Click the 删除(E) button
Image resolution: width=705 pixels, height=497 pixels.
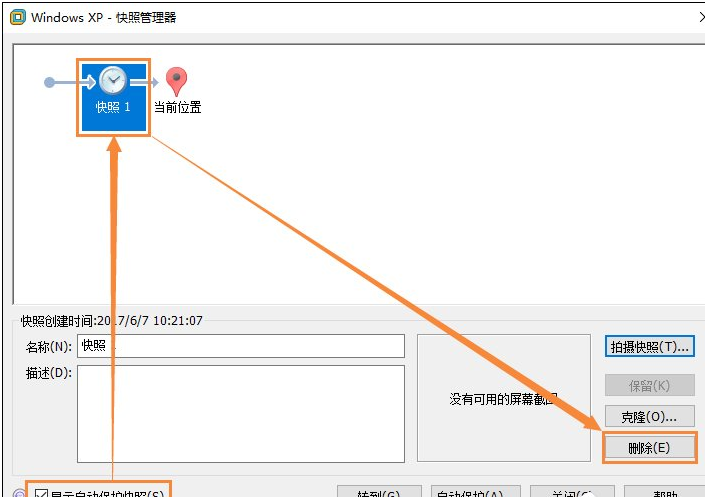click(x=650, y=448)
